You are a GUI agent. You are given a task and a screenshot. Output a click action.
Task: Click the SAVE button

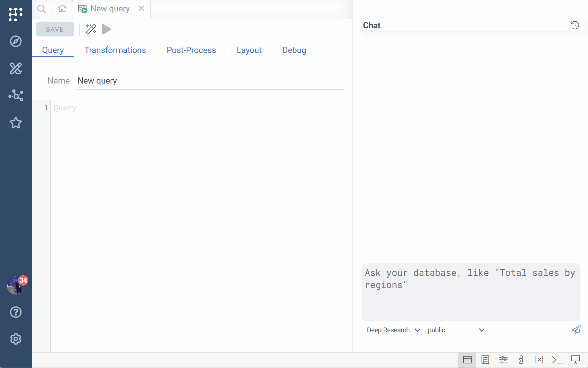coord(55,29)
